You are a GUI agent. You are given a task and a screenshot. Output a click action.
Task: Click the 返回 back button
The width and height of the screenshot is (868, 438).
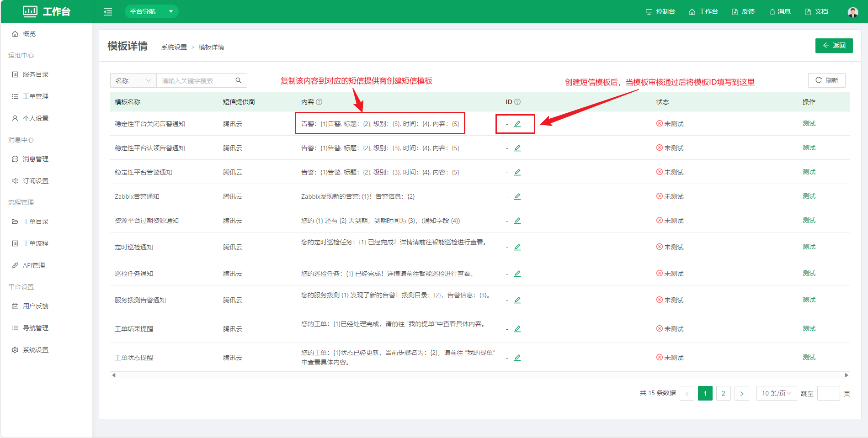834,46
